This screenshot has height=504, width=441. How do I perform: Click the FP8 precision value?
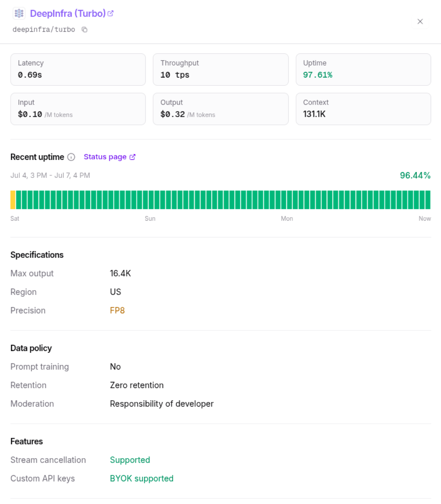(117, 310)
